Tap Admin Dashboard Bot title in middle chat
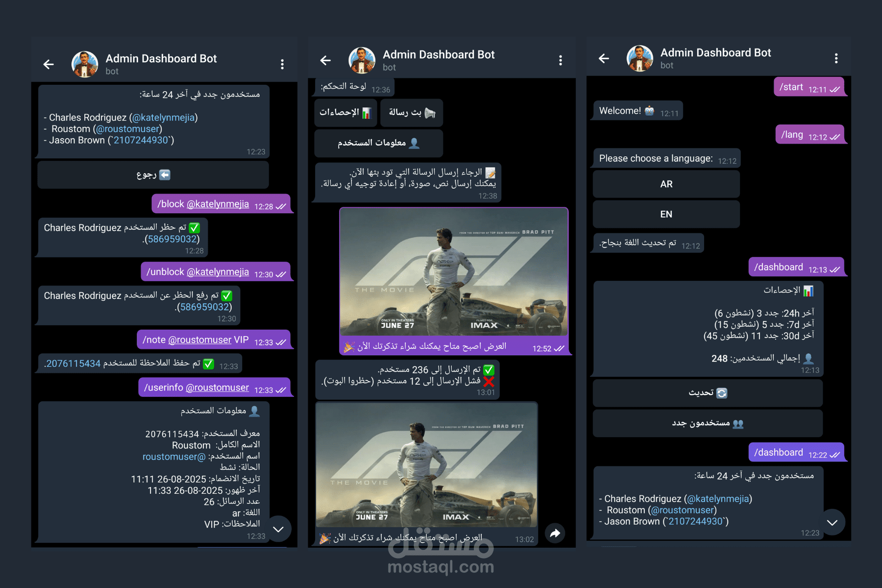This screenshot has height=588, width=882. [x=439, y=55]
